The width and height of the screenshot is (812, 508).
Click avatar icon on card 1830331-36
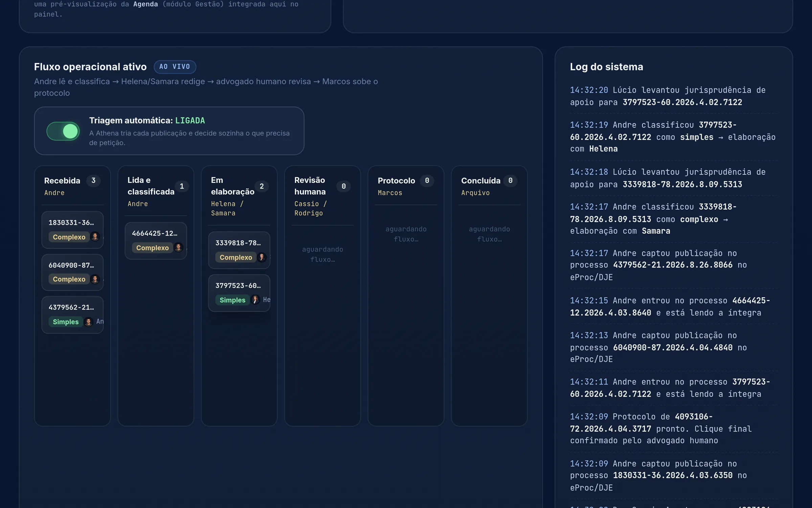[95, 236]
